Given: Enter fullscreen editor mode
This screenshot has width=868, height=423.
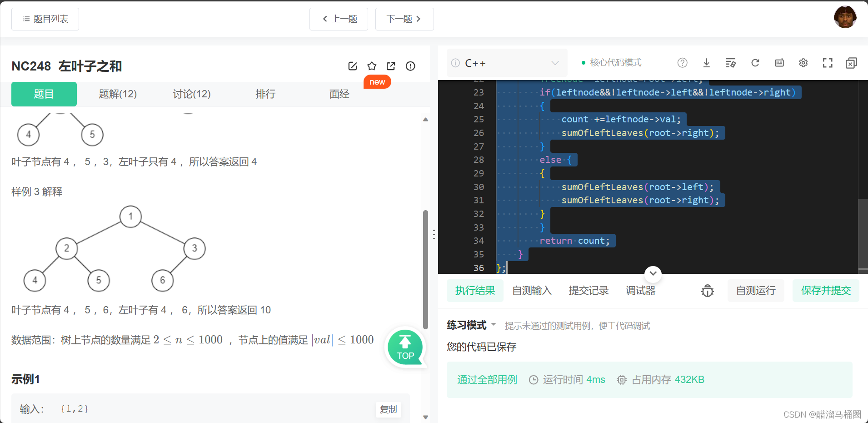Looking at the screenshot, I should pos(828,63).
